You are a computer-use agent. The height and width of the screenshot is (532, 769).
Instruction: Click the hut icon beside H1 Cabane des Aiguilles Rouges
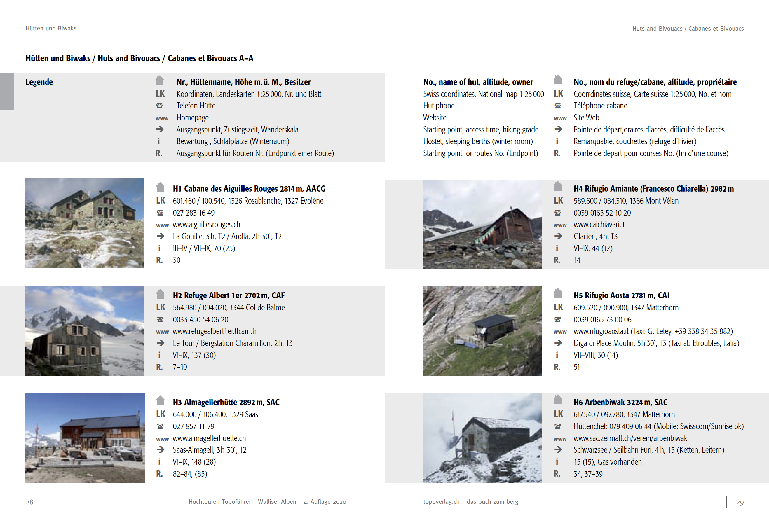point(160,187)
